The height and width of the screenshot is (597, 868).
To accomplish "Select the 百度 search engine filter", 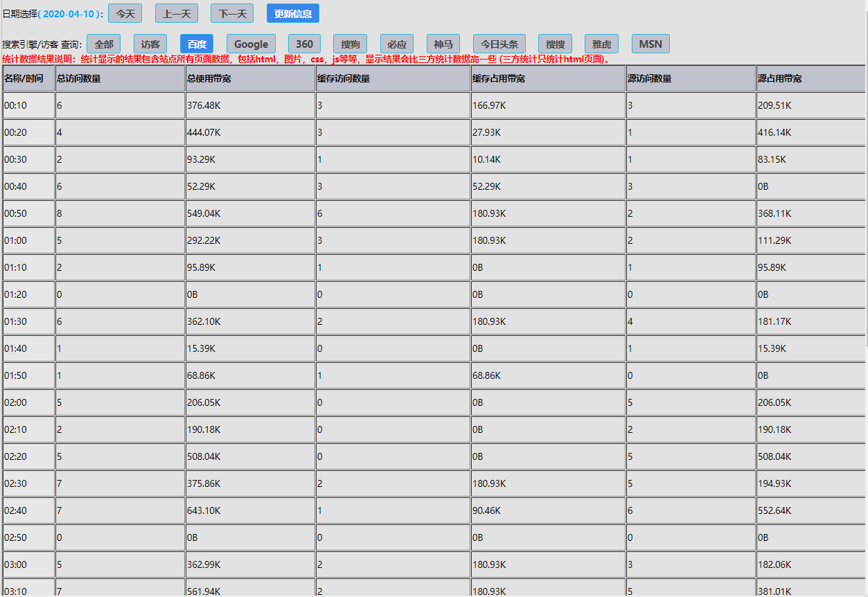I will tap(197, 44).
